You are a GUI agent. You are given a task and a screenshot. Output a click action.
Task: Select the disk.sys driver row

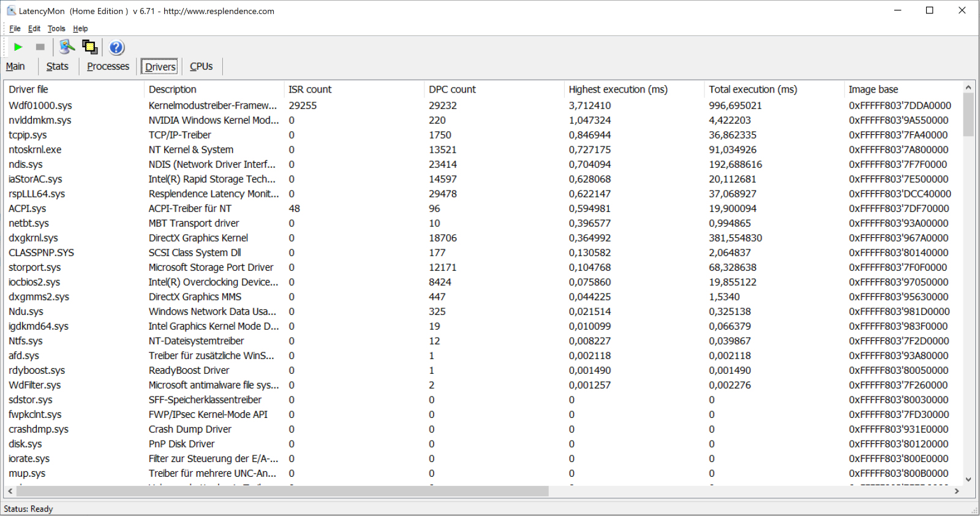(x=483, y=444)
